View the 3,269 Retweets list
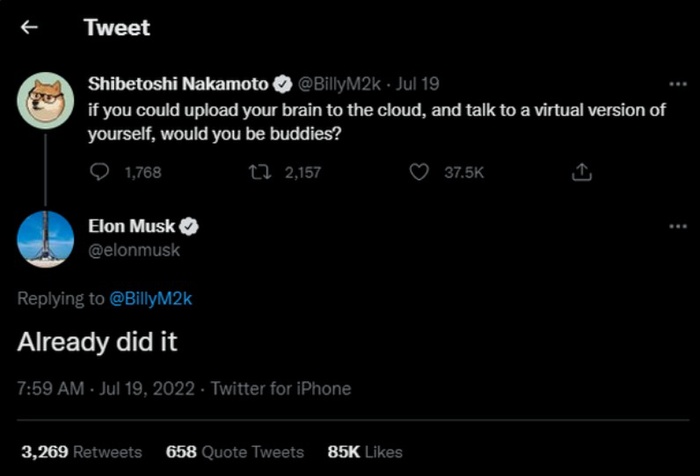 [81, 451]
